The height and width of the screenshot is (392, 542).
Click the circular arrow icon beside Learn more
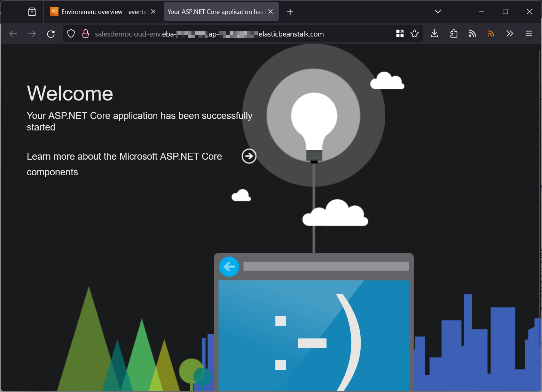pos(249,156)
